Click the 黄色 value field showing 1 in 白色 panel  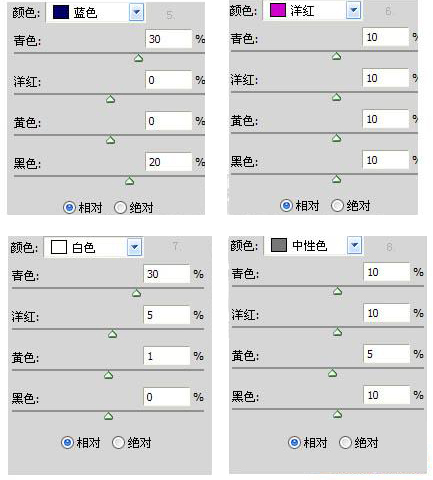tap(167, 356)
